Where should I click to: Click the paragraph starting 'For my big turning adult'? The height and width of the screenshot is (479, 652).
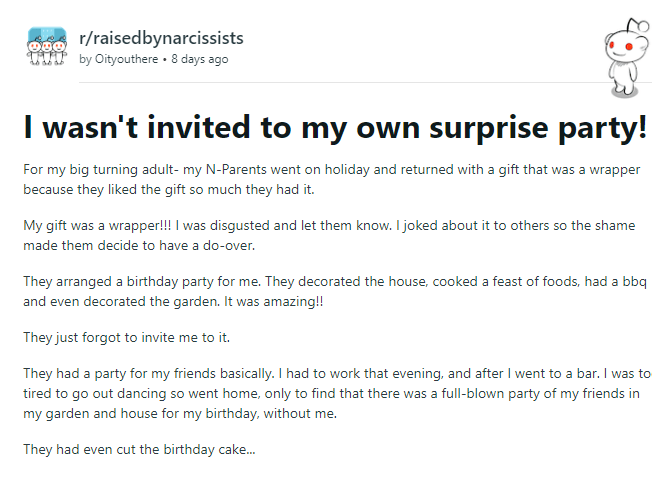tap(332, 179)
